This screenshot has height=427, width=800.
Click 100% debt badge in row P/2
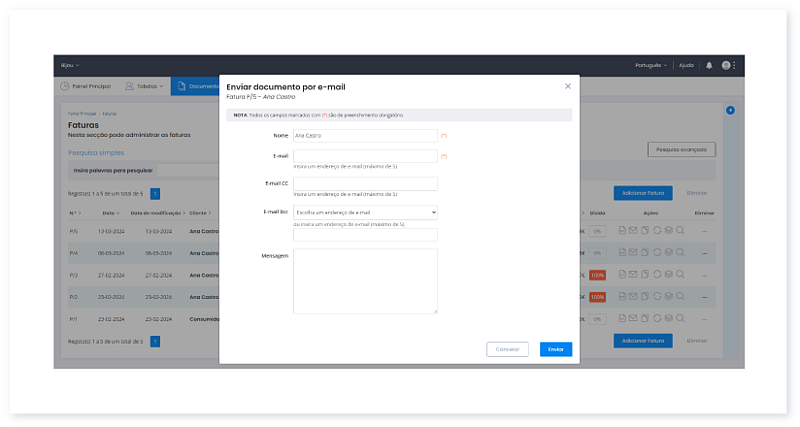597,297
